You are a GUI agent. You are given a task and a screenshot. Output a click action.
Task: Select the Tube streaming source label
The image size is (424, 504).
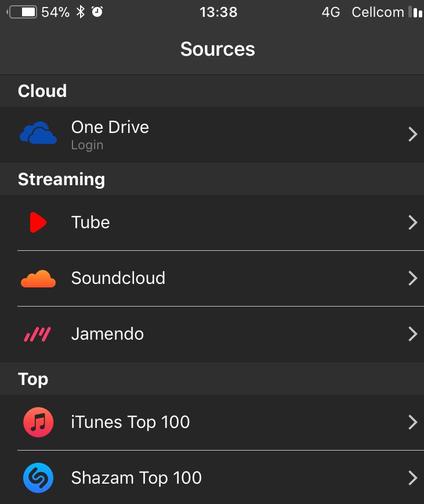pyautogui.click(x=90, y=222)
